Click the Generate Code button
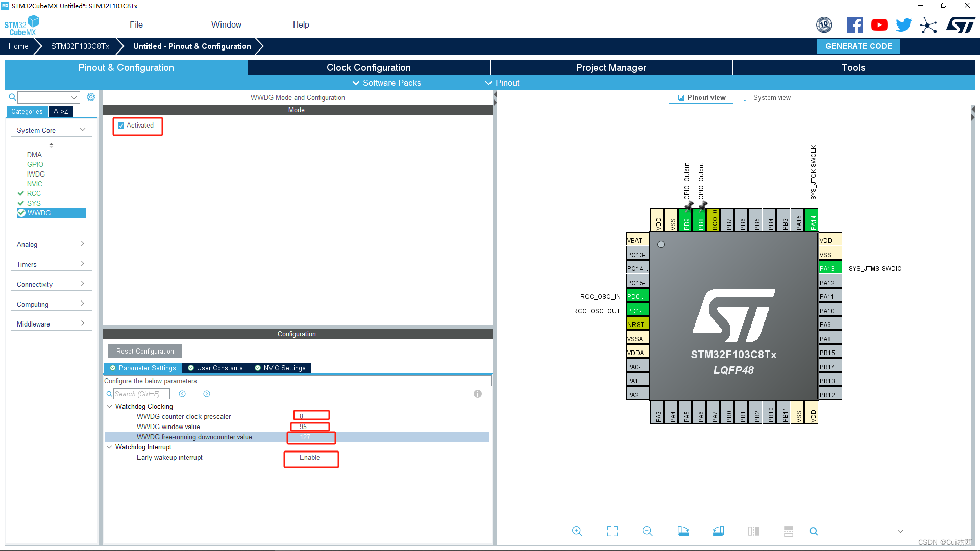 pyautogui.click(x=858, y=46)
